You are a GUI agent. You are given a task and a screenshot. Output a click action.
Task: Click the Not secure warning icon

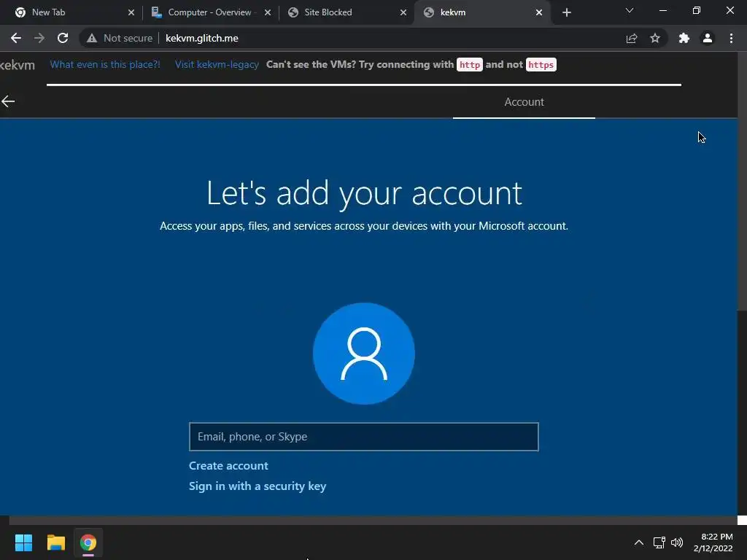click(92, 38)
